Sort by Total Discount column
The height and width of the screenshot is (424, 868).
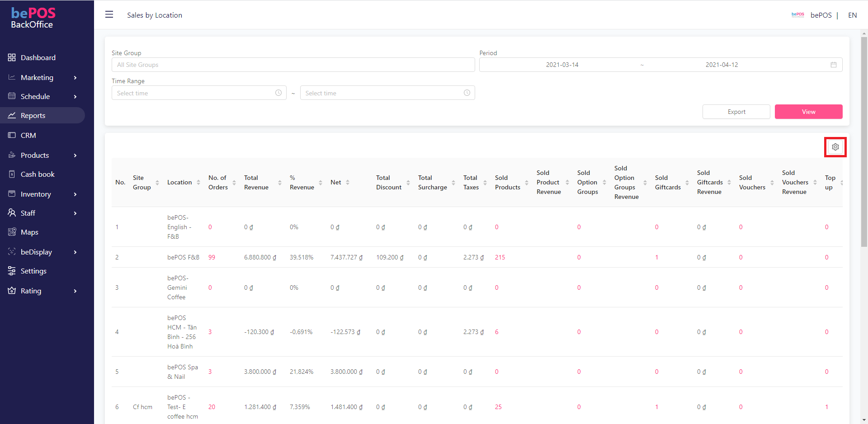tap(408, 183)
